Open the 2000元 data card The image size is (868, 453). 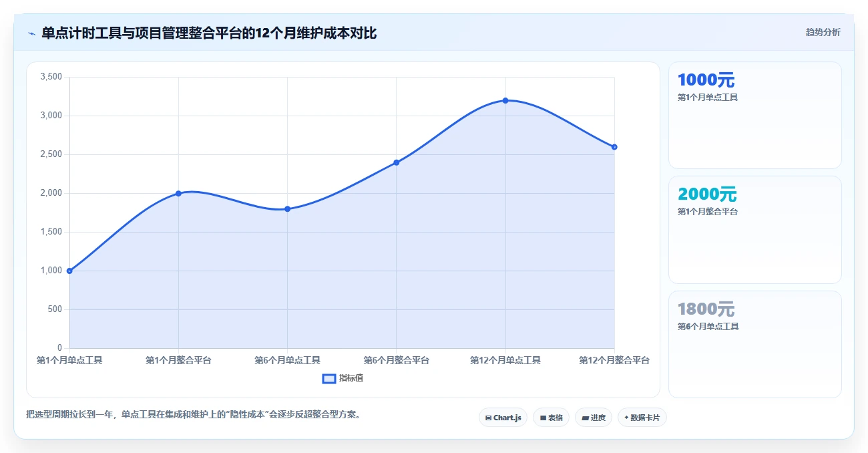pos(755,230)
